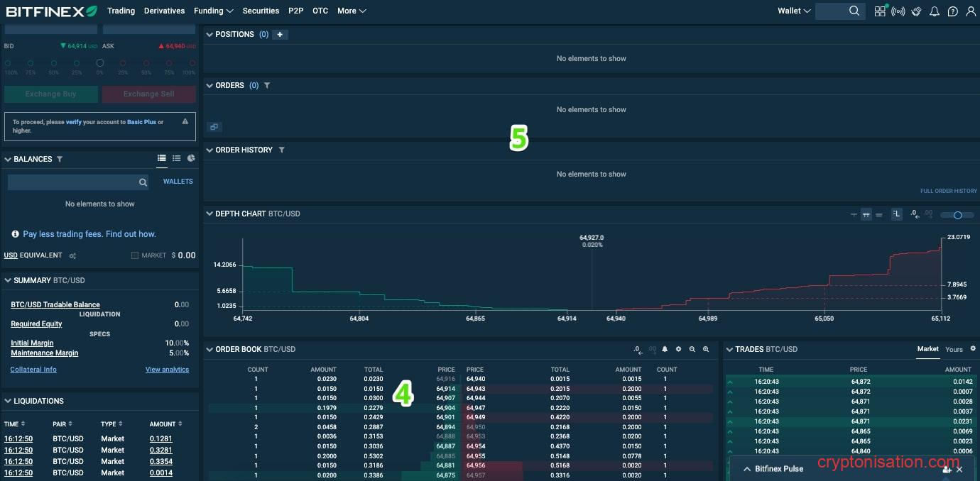Expand the Wallet dropdown in header
Viewport: 980px width, 481px height.
793,11
